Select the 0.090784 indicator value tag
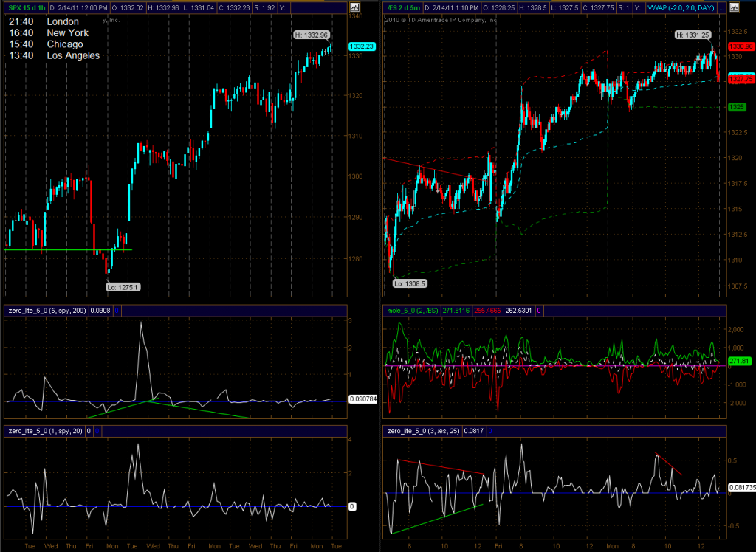 click(363, 399)
